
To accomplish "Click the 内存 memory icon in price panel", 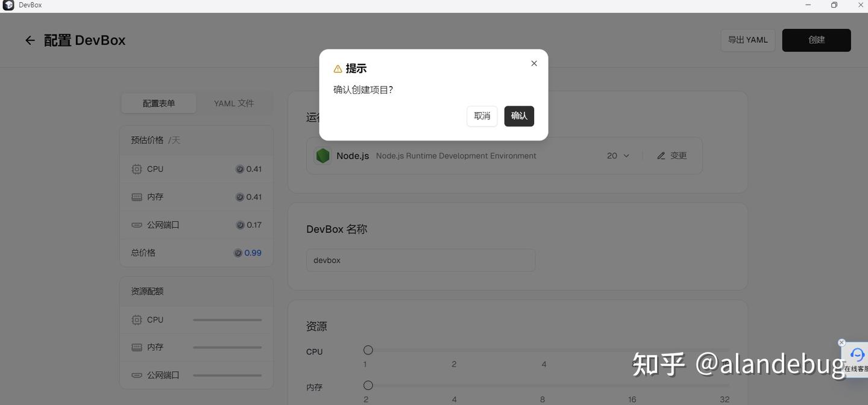I will (136, 196).
